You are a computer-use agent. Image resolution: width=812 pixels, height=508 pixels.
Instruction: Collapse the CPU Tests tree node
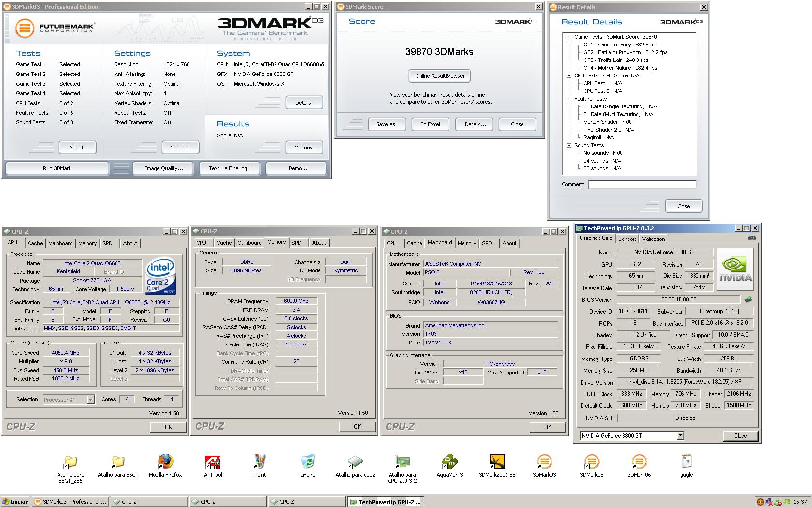pyautogui.click(x=569, y=75)
